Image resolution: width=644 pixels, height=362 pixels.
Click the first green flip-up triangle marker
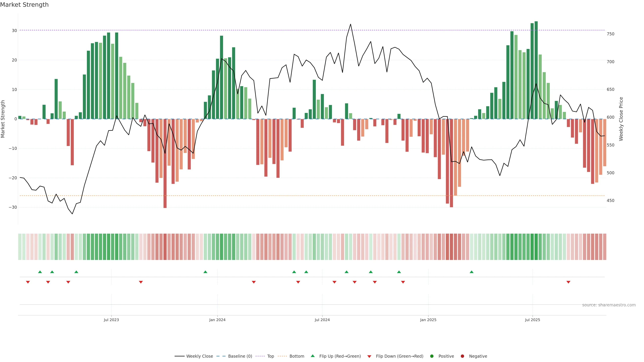(40, 272)
